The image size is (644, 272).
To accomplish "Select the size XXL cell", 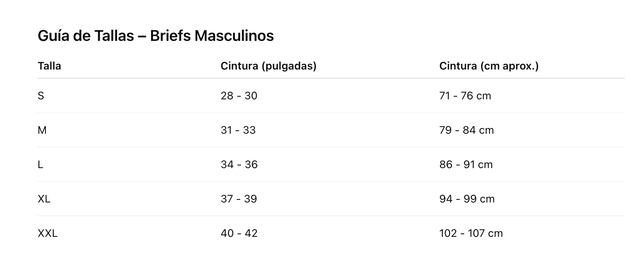I will coord(47,233).
